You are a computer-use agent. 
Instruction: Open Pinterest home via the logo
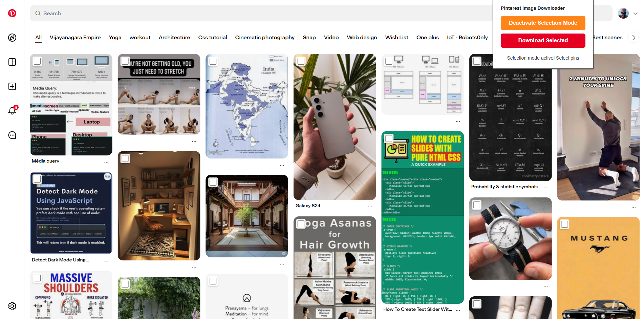[12, 13]
